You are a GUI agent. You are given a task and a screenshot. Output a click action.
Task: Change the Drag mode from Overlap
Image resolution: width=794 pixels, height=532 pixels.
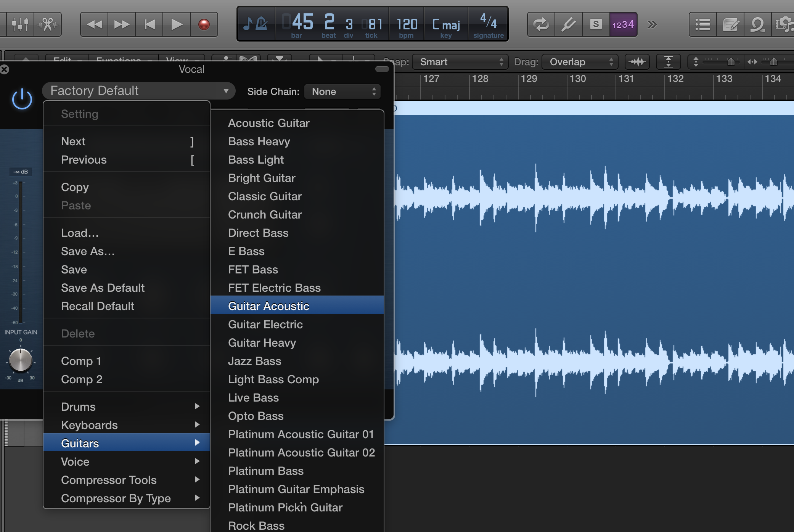579,62
